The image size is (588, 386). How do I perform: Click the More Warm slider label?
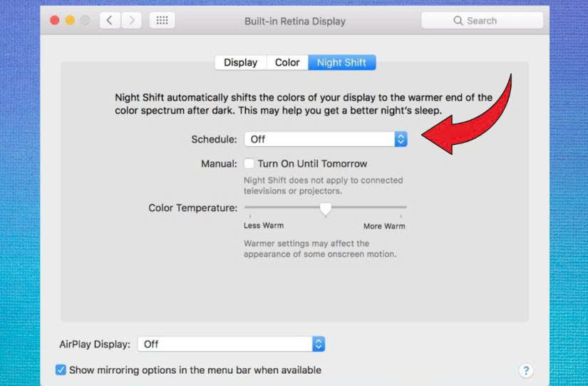pos(384,226)
